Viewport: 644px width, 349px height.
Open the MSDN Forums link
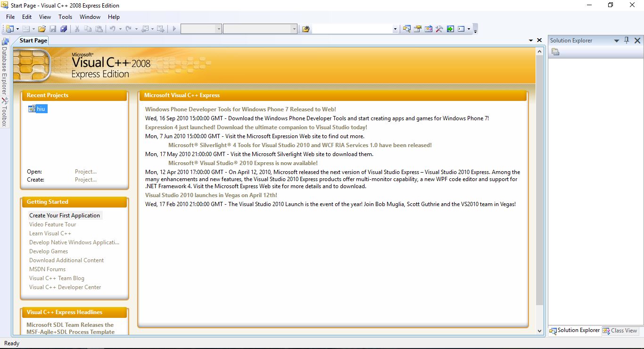click(47, 269)
